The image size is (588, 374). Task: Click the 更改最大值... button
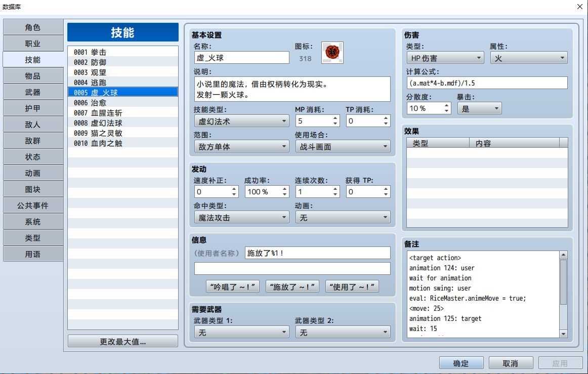point(123,342)
